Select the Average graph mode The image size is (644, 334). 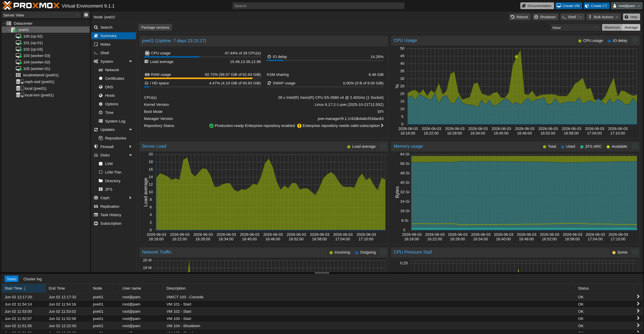tap(631, 27)
